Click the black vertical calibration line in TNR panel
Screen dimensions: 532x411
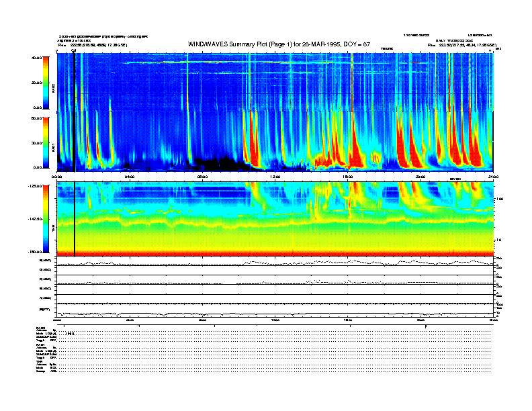tap(75, 219)
